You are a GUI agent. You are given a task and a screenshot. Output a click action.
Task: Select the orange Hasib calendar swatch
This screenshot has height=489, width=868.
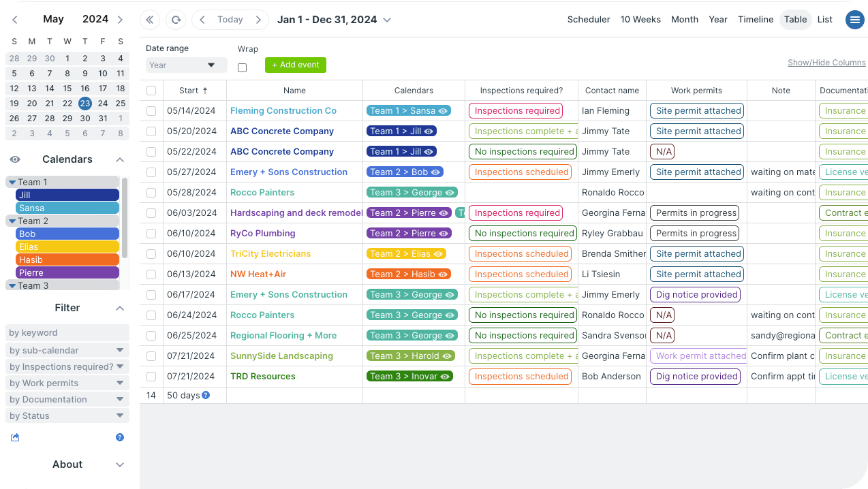point(67,259)
